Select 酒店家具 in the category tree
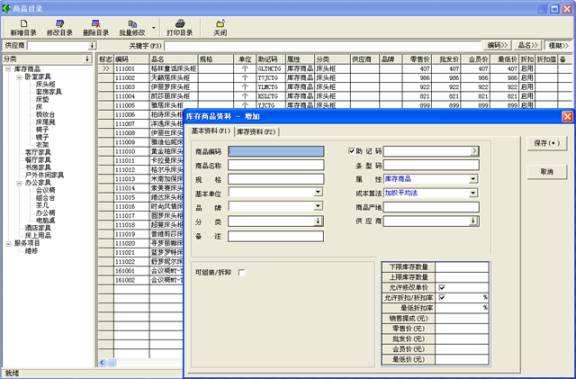 [x=38, y=228]
